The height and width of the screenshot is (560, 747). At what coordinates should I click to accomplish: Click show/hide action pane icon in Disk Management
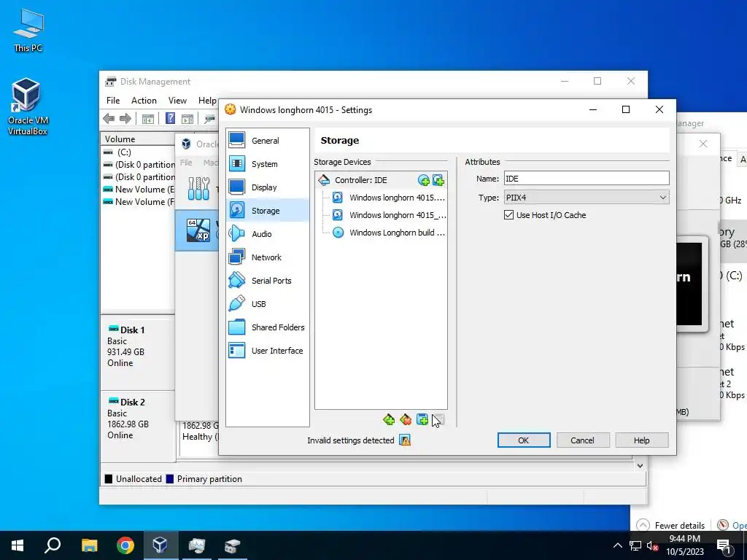[187, 119]
